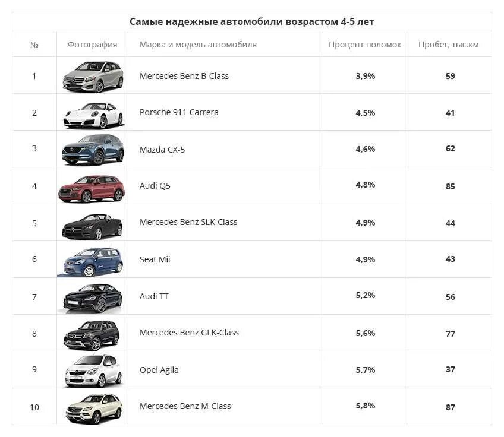Click the Фотография column header

coord(92,45)
